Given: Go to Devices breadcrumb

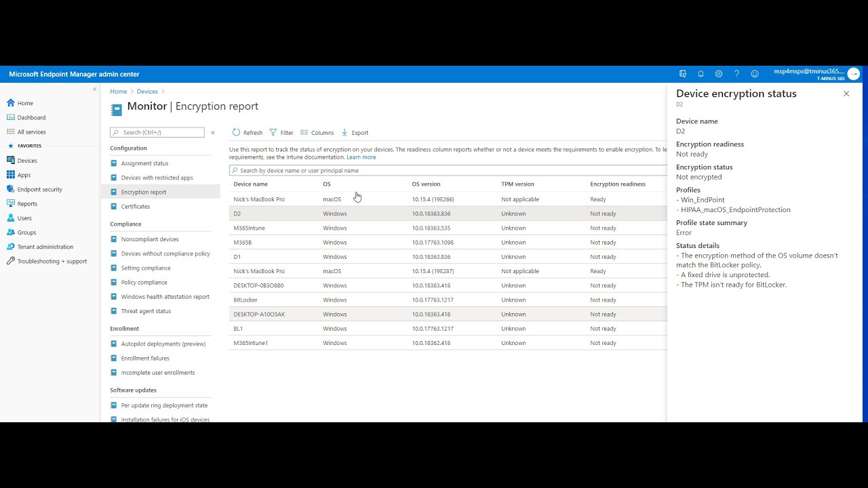Looking at the screenshot, I should [x=147, y=91].
